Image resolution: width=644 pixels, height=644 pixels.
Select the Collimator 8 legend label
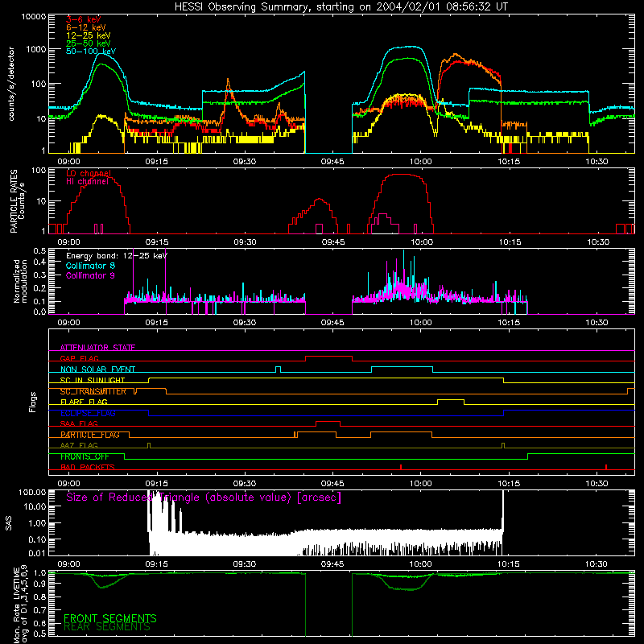click(90, 266)
